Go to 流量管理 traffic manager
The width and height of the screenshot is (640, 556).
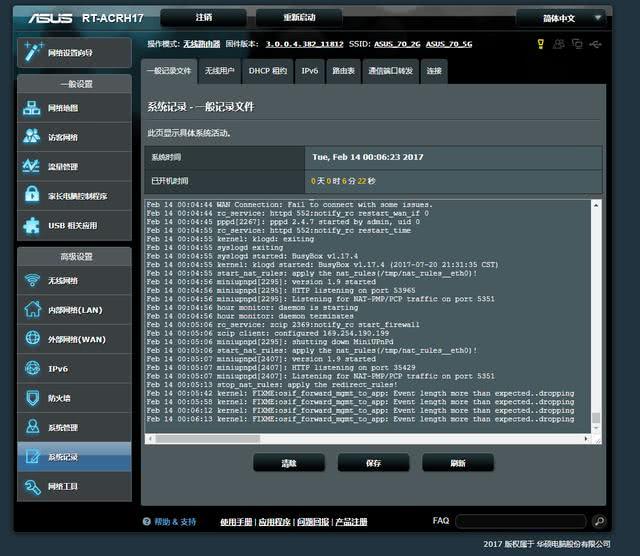(75, 167)
